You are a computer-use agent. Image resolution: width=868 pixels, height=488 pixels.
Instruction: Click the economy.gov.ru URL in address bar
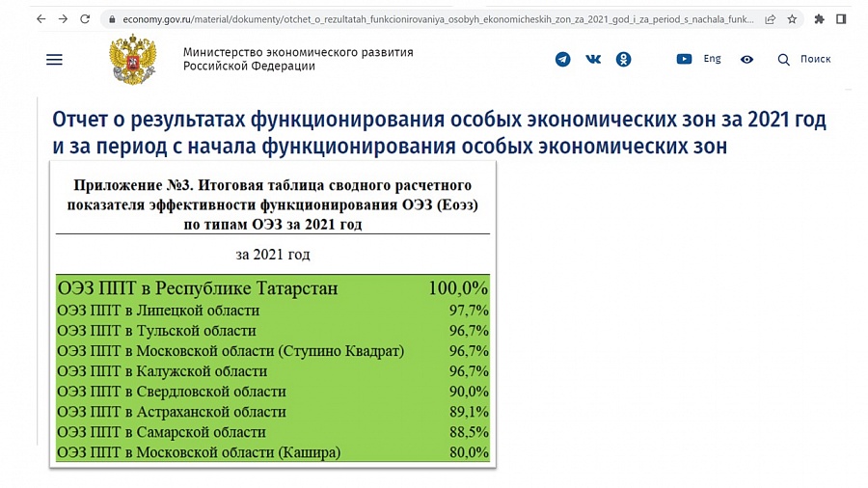click(x=438, y=19)
